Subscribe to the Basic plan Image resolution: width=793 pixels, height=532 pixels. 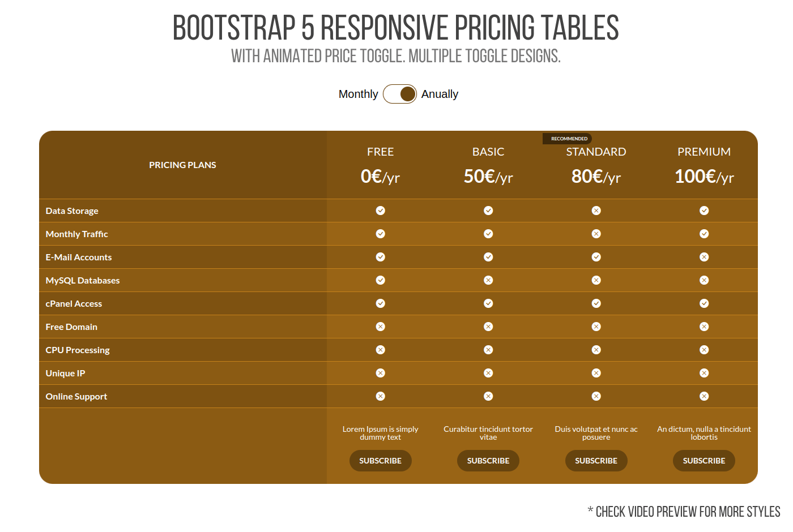click(x=488, y=461)
